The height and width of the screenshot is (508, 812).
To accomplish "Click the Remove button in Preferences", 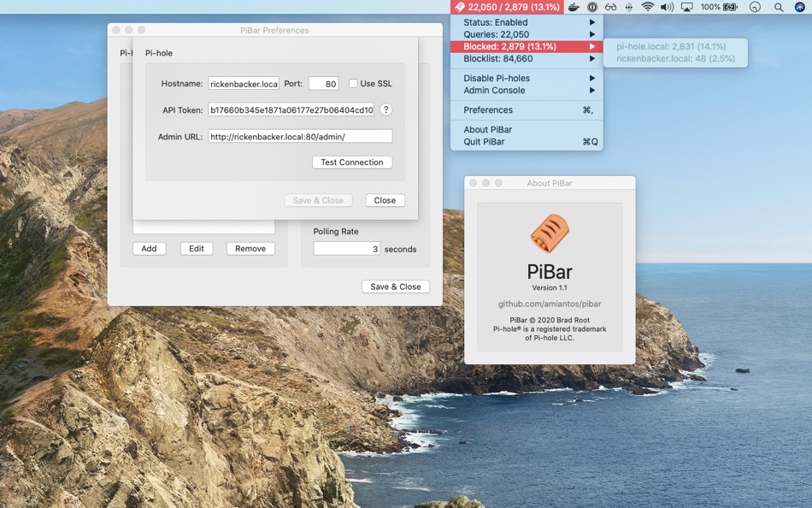I will (x=250, y=249).
